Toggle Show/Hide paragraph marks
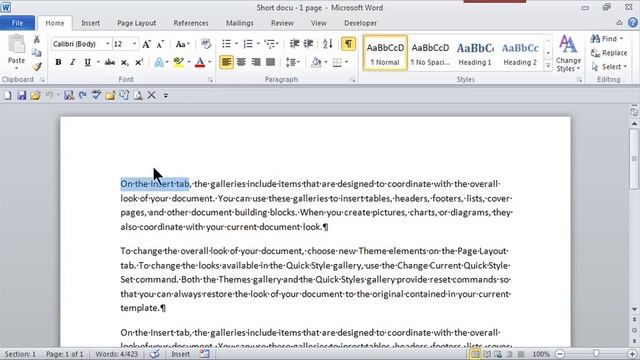The width and height of the screenshot is (640, 360). [348, 44]
